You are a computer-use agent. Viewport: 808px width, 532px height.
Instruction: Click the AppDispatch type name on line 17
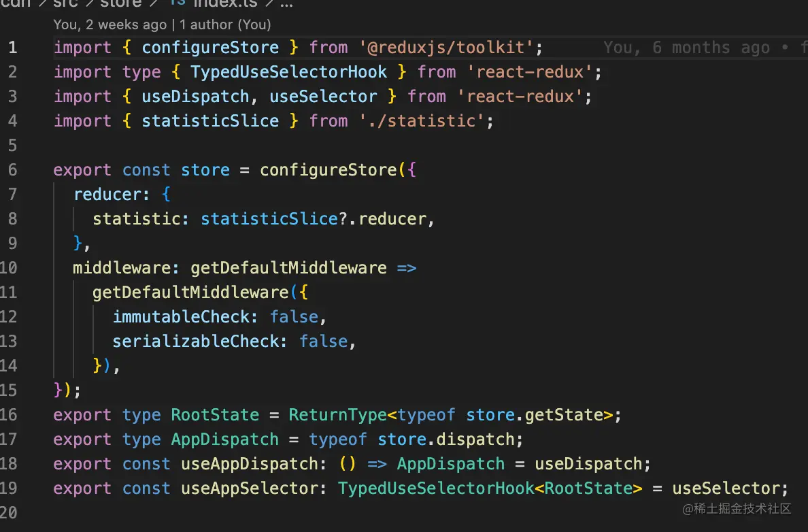coord(224,439)
